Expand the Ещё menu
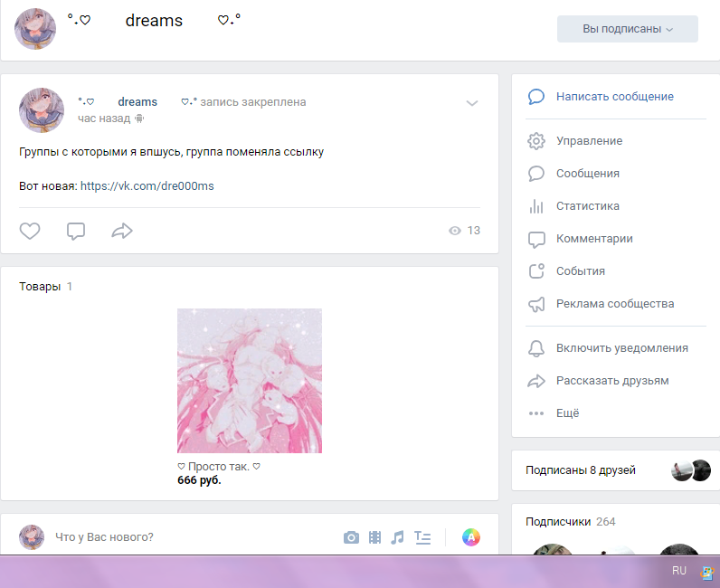Image resolution: width=720 pixels, height=588 pixels. (567, 413)
